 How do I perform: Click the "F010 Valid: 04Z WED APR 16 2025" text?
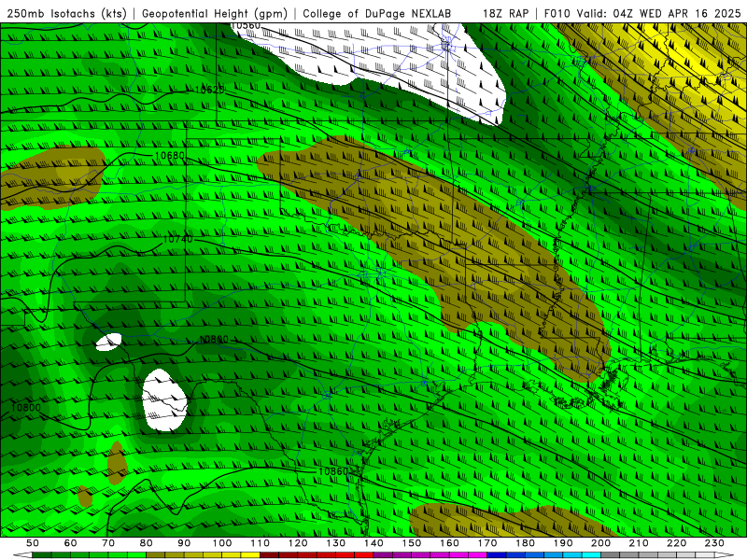(642, 13)
